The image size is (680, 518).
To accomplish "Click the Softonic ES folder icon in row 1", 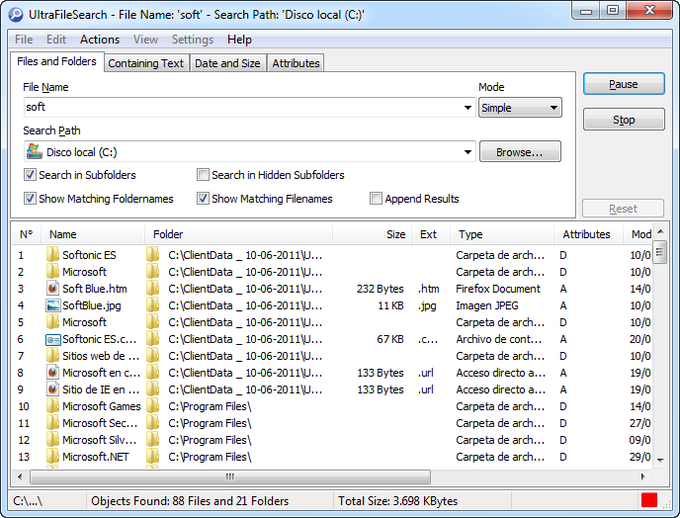I will point(52,255).
